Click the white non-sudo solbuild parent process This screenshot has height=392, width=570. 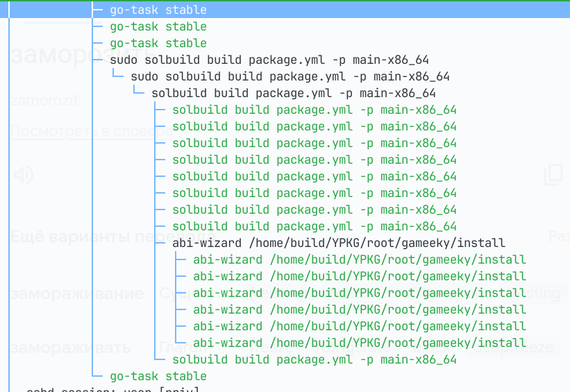[293, 93]
